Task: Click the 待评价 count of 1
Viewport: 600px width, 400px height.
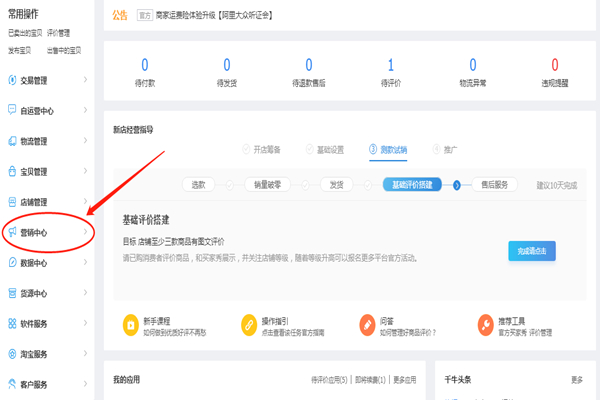Action: click(390, 65)
